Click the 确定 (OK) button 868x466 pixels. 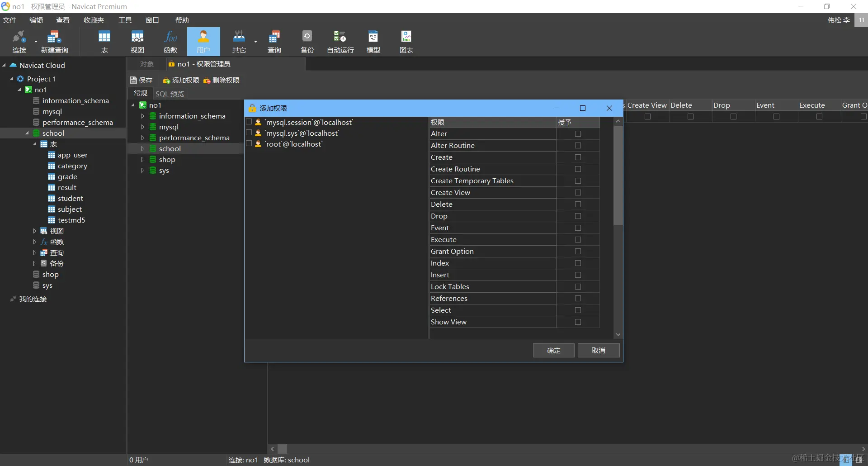554,350
